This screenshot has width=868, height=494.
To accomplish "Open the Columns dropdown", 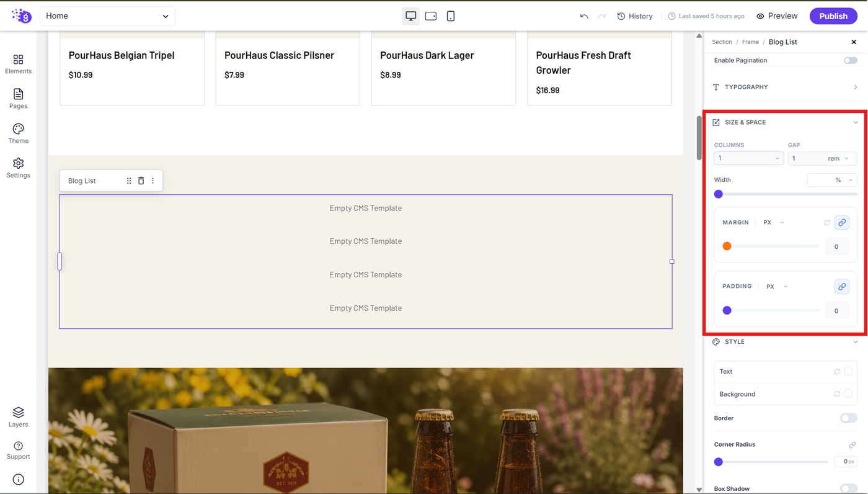I will click(x=748, y=158).
